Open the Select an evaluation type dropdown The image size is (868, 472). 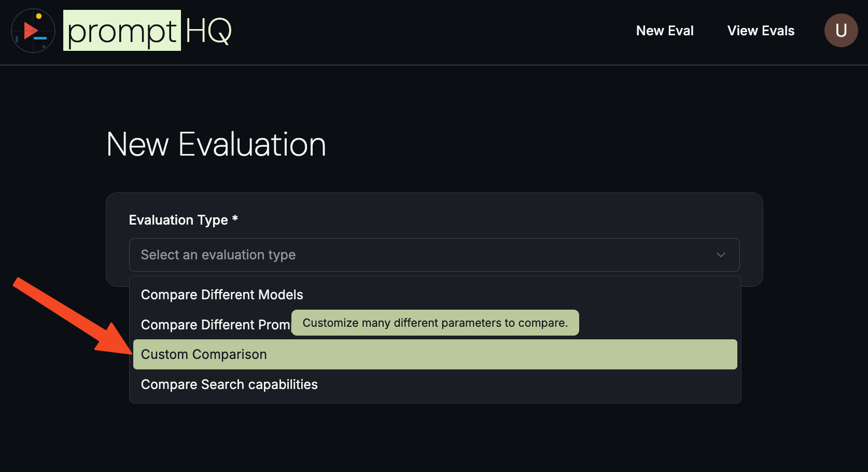(435, 255)
